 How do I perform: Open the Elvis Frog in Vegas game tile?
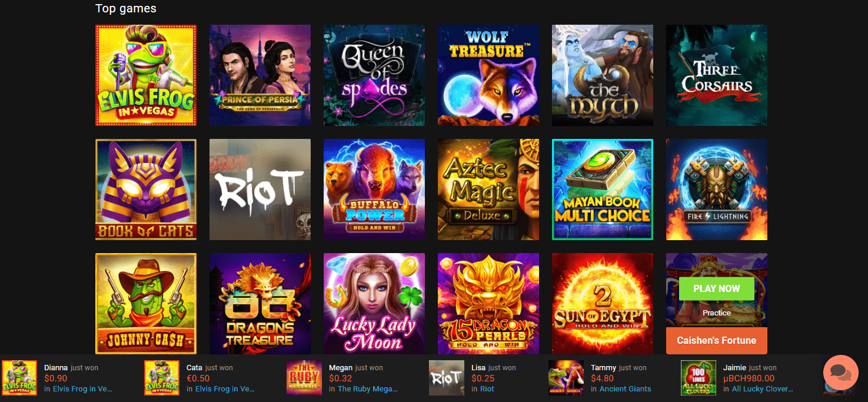146,75
